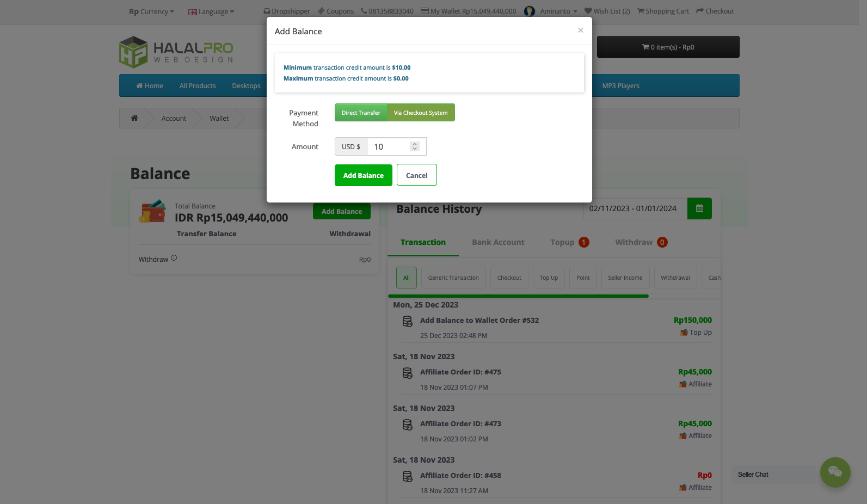Select the All filter
867x504 pixels.
[x=407, y=278]
